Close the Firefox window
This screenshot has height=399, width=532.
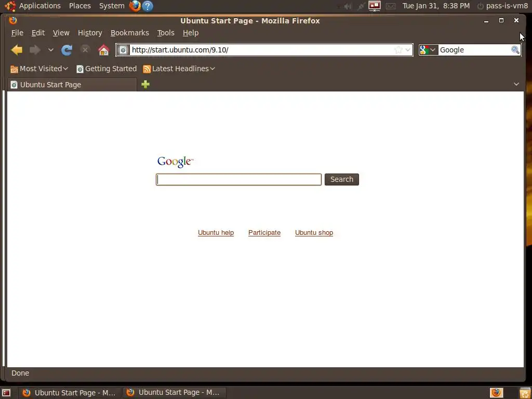516,21
